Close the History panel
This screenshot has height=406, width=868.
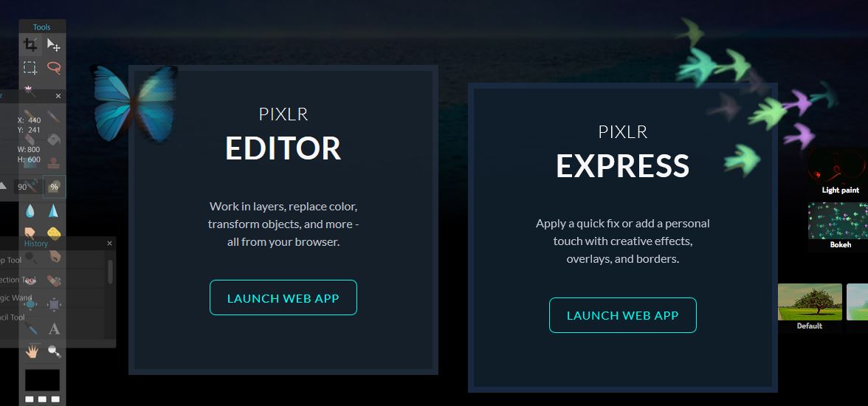point(109,243)
